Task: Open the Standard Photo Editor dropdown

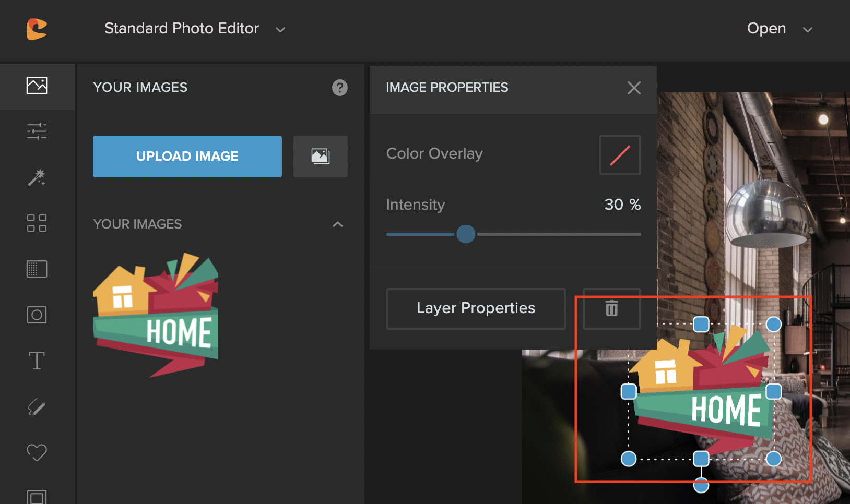Action: point(194,29)
